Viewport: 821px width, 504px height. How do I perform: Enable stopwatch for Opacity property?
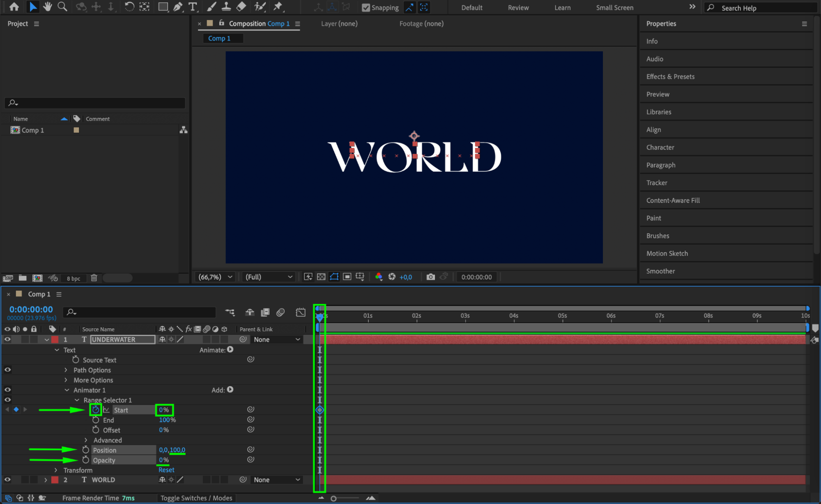(x=85, y=460)
